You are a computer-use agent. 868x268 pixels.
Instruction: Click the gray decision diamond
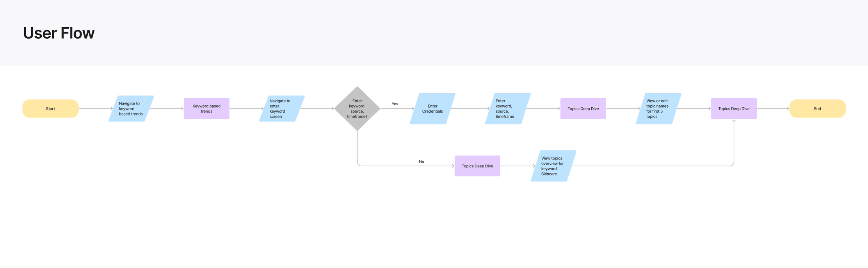click(x=357, y=108)
